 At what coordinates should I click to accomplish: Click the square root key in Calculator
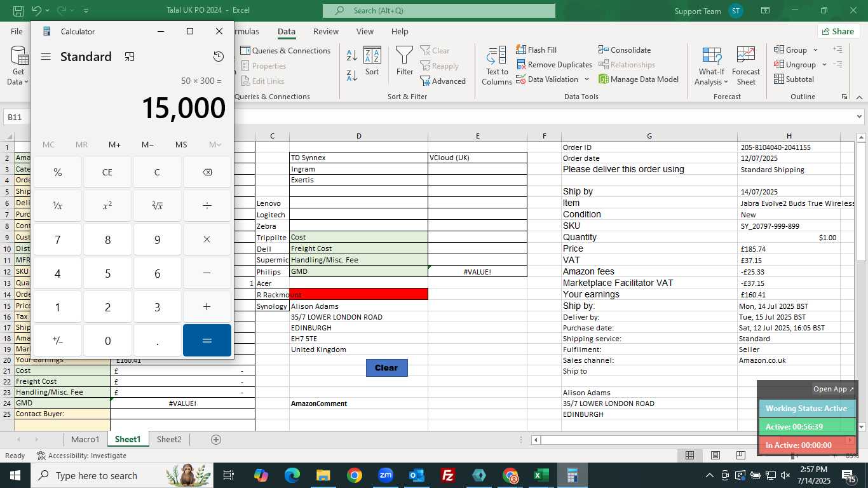[x=157, y=206]
